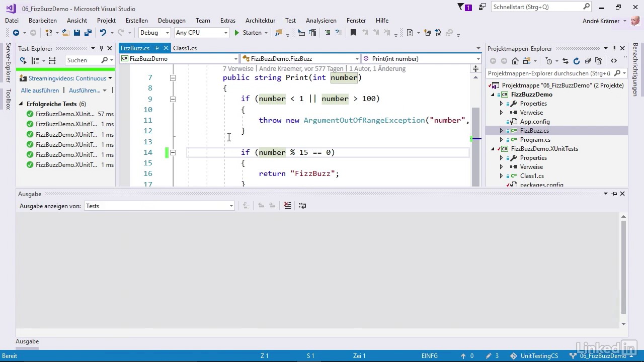The width and height of the screenshot is (644, 362).
Task: Click the Find in Files toolbar icon
Action: pyautogui.click(x=279, y=33)
